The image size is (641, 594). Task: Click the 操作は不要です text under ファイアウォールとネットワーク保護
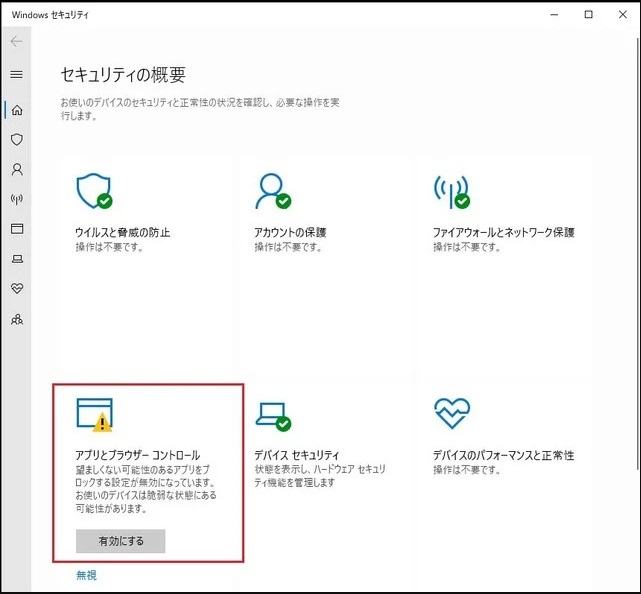coord(467,247)
